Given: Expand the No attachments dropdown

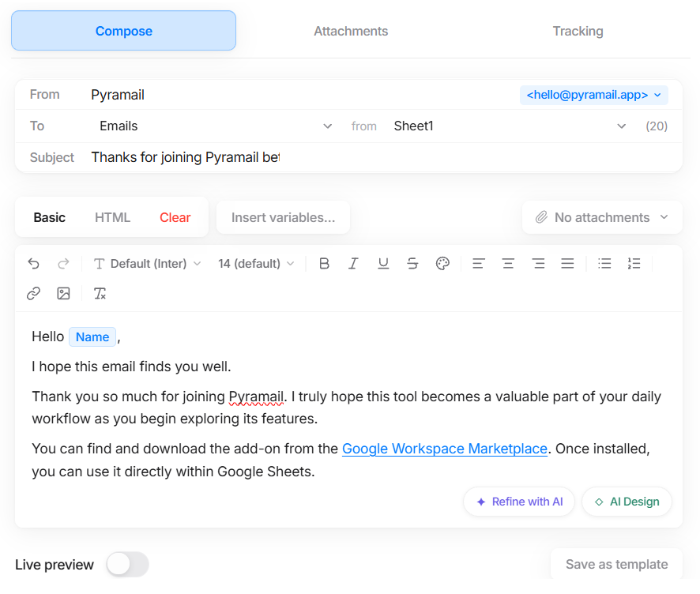Looking at the screenshot, I should pos(602,217).
